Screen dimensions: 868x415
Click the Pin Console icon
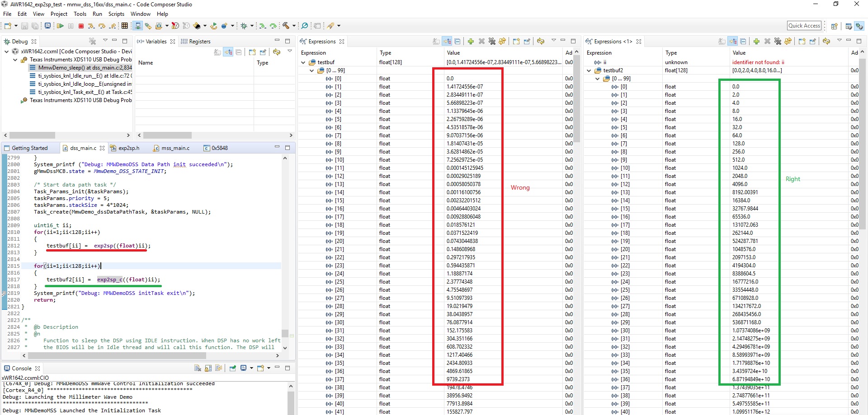coord(232,368)
